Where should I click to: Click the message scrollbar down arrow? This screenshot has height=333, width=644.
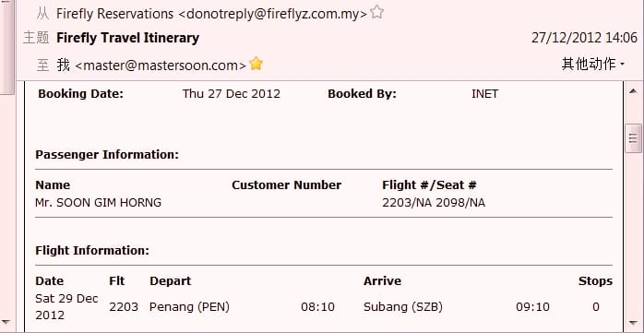pos(633,323)
